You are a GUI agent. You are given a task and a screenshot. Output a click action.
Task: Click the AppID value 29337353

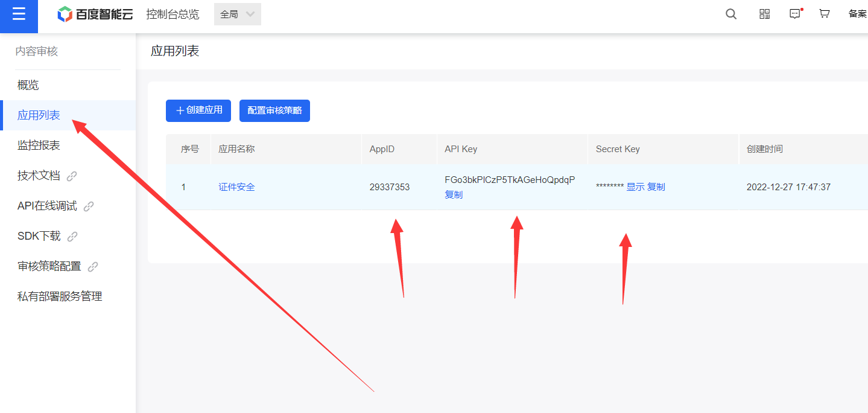390,187
